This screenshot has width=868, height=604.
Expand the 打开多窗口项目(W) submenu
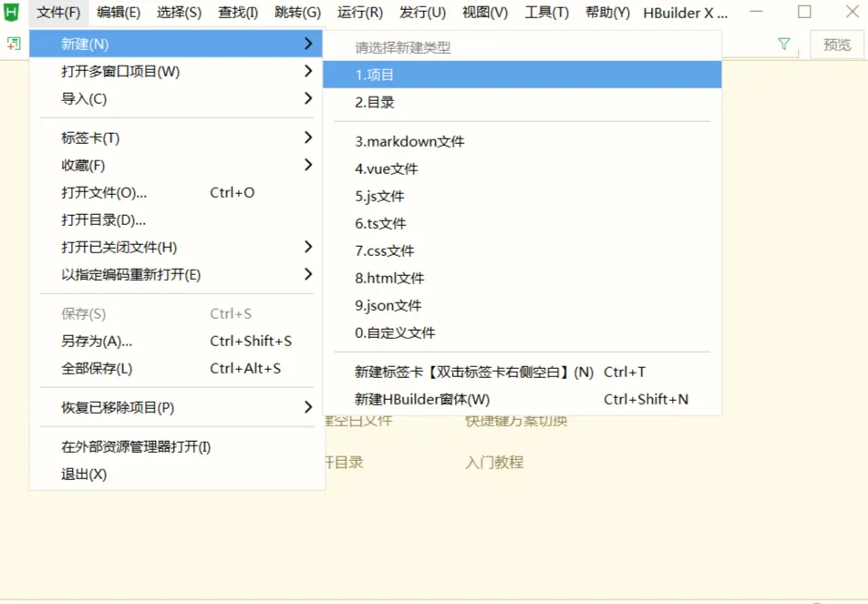click(120, 71)
